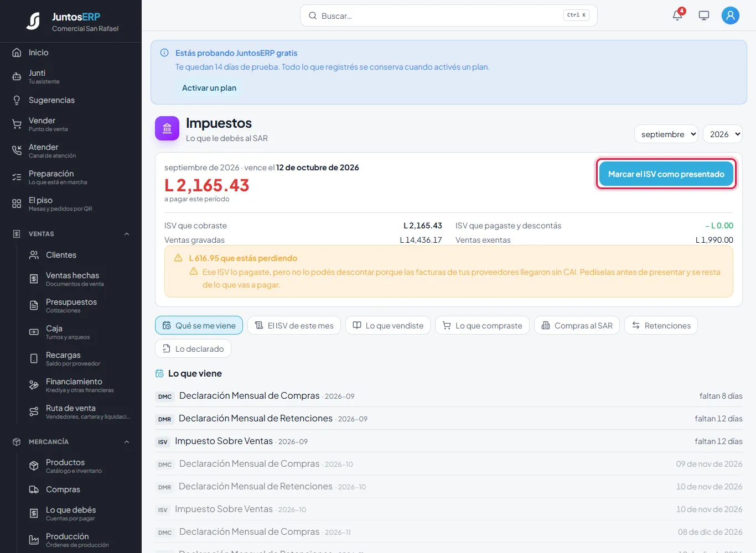Click the purple Impuestos bank icon

click(x=167, y=128)
